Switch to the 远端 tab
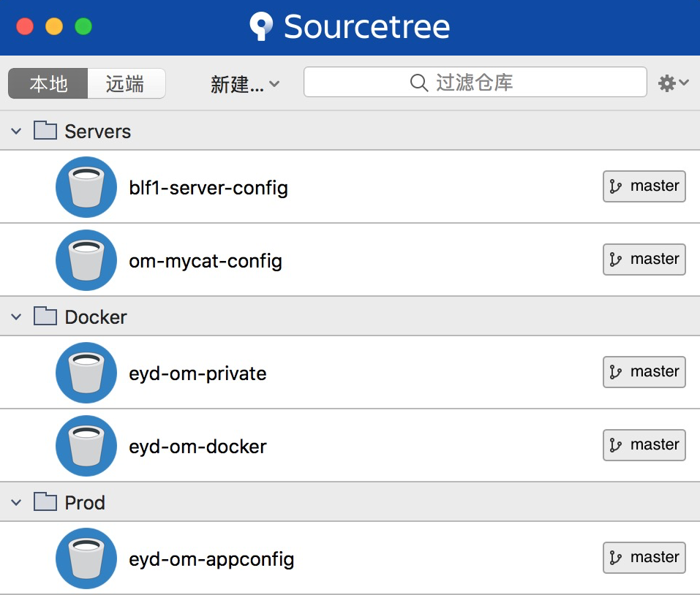Screen dimensions: 700x595 click(x=126, y=83)
